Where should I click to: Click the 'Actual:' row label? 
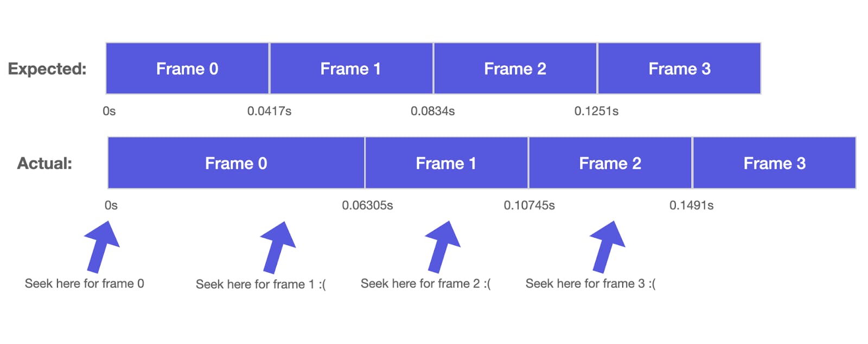(x=44, y=163)
